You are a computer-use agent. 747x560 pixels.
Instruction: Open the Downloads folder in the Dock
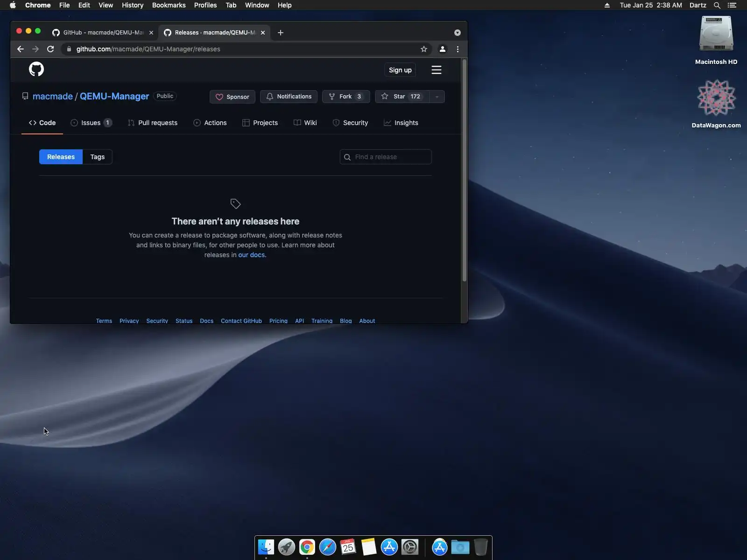pos(460,547)
